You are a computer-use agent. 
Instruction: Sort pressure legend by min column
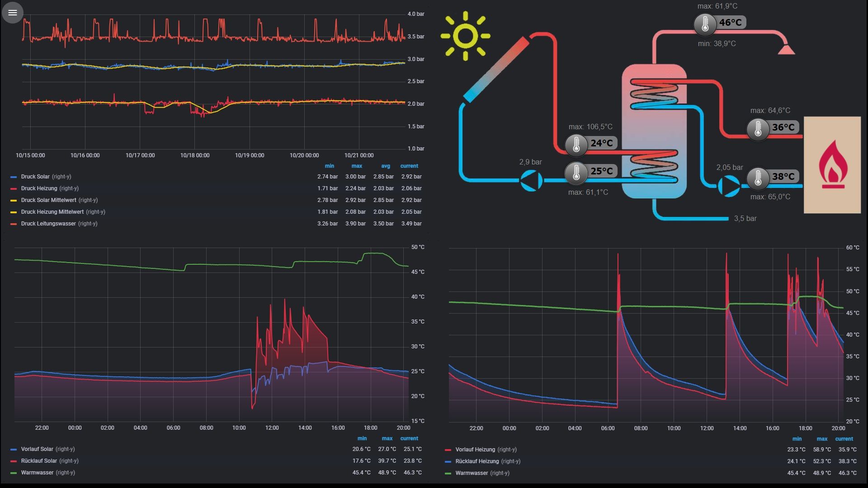point(330,166)
